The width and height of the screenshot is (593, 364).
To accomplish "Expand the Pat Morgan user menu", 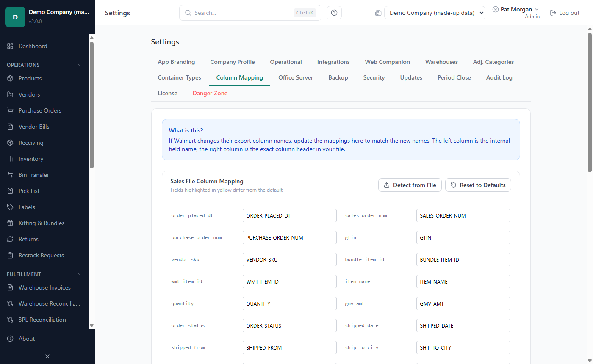I will coord(516,9).
